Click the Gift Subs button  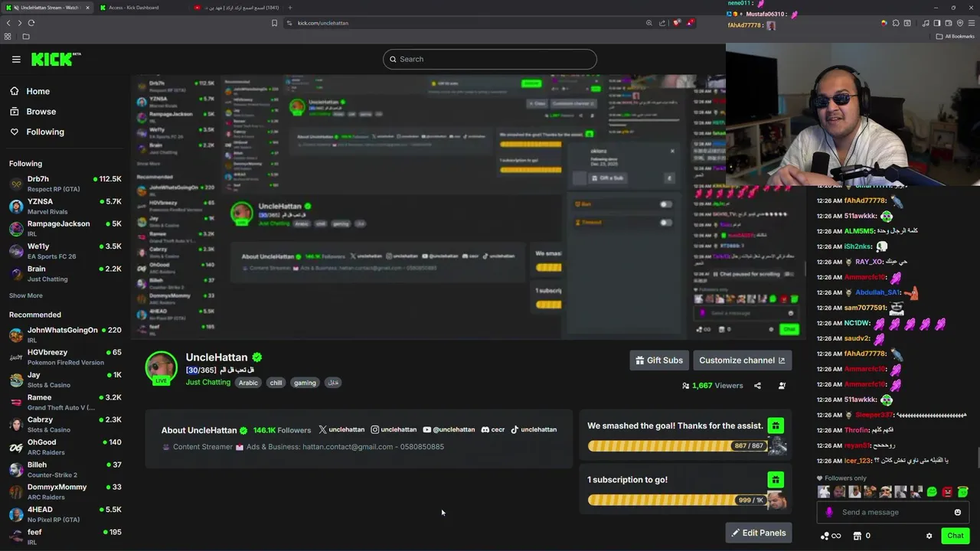click(x=659, y=360)
